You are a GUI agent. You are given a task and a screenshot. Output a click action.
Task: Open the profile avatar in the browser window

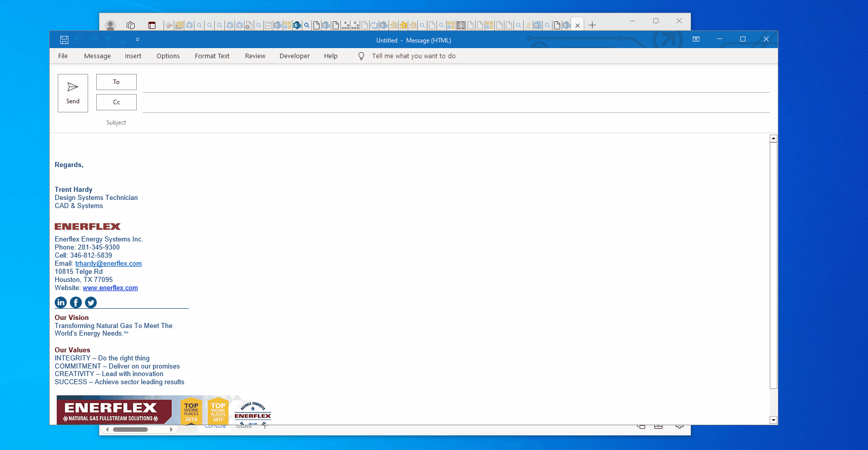click(110, 25)
